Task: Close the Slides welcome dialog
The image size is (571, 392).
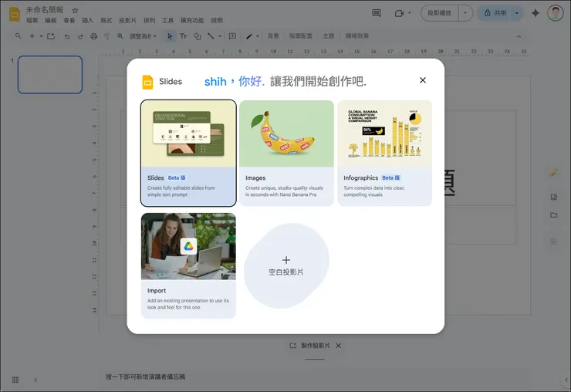Action: click(x=422, y=80)
